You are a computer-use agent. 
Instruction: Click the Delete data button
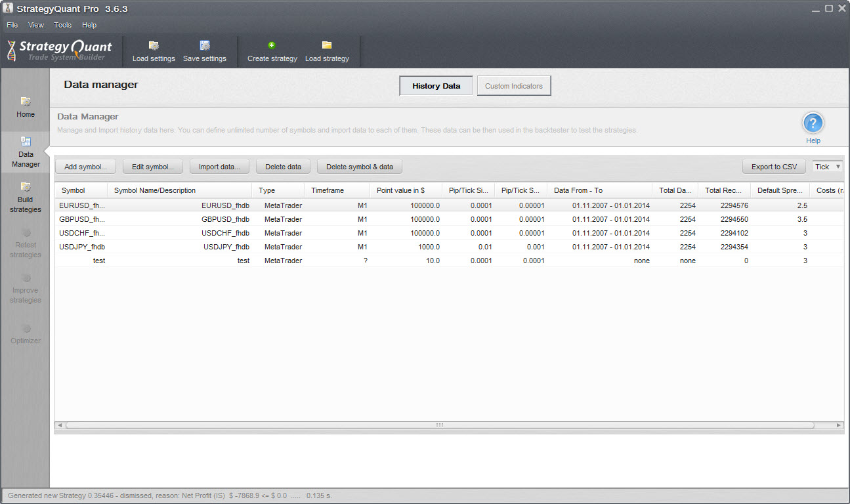pyautogui.click(x=283, y=167)
